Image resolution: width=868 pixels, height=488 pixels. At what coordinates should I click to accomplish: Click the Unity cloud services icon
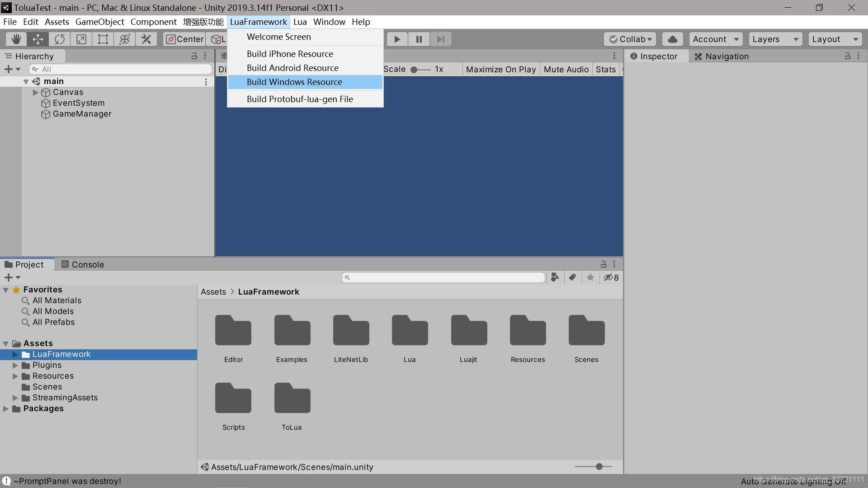[x=672, y=39]
